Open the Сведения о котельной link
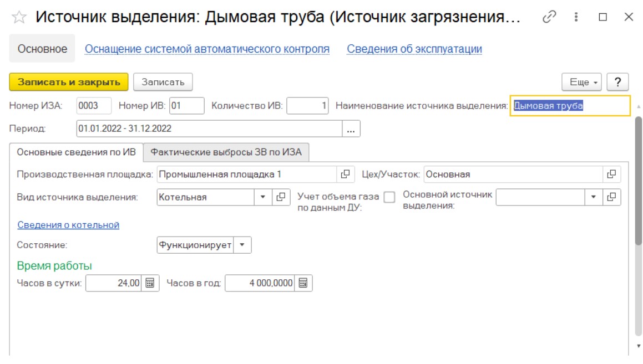Screen dimensions: 643x364 point(68,225)
